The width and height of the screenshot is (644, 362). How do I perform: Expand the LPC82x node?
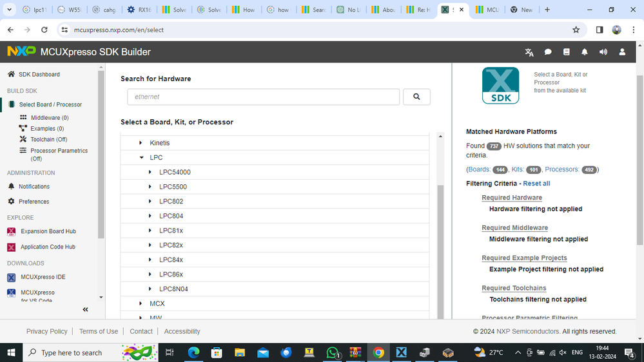click(x=150, y=245)
